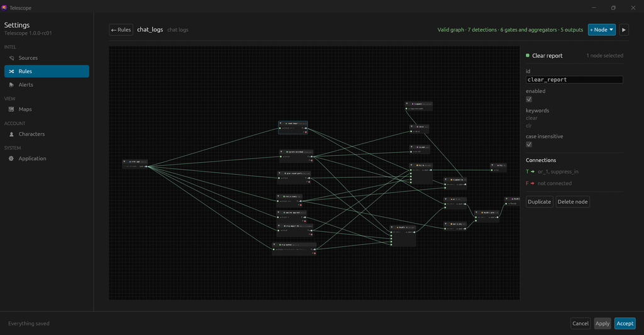Open Application settings via gear icon
This screenshot has width=644, height=335.
(x=11, y=158)
